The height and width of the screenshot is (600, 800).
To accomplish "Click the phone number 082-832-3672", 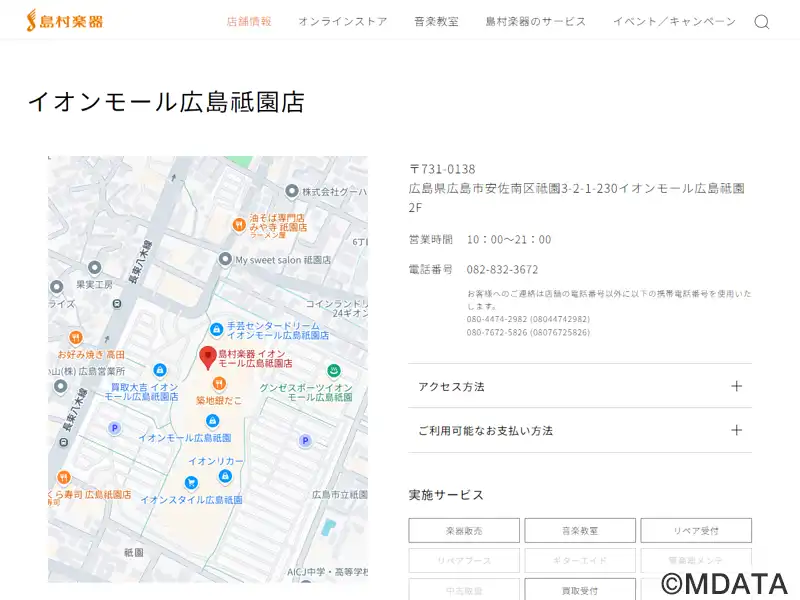I will (502, 269).
